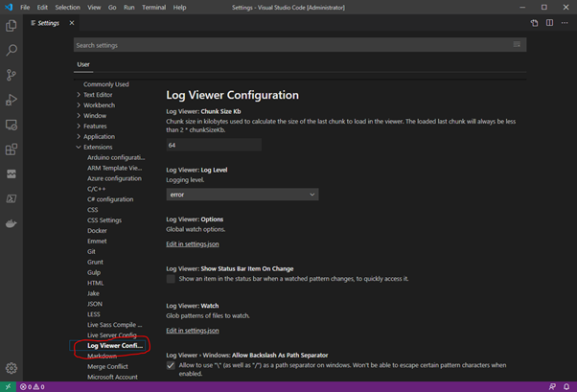Expand the Text Editor settings category
The height and width of the screenshot is (392, 577).
97,95
